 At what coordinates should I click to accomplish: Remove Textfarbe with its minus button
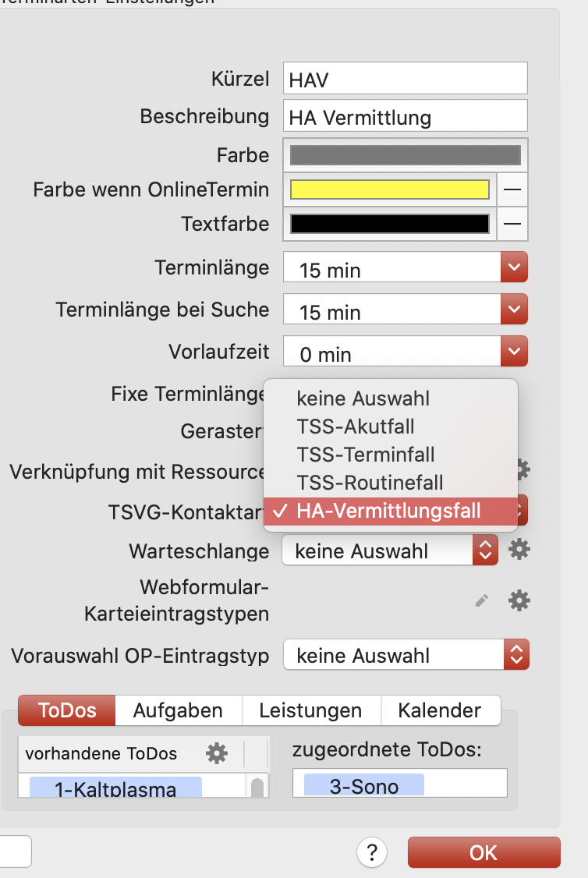tap(512, 225)
